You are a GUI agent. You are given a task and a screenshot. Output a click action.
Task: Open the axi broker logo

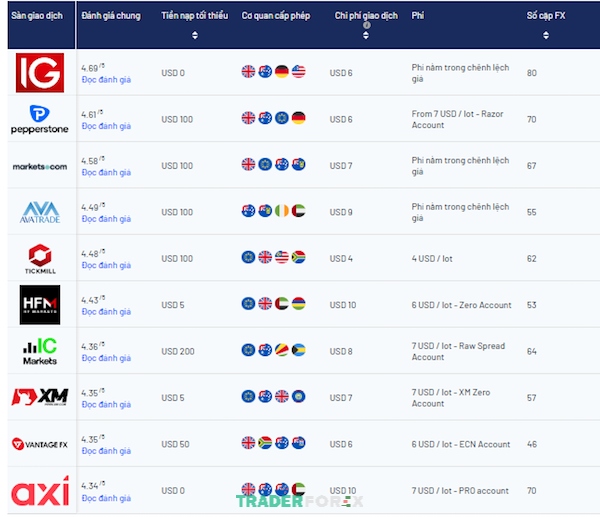pyautogui.click(x=40, y=491)
